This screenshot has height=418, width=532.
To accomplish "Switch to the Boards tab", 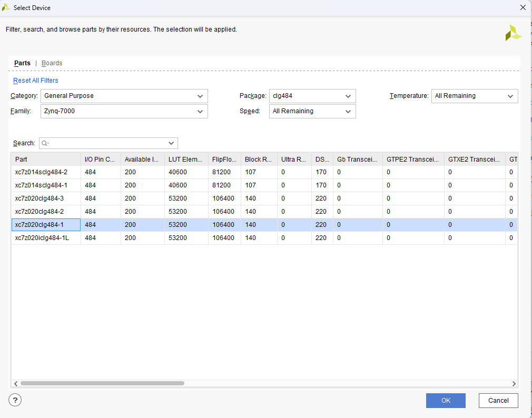I will [x=52, y=63].
